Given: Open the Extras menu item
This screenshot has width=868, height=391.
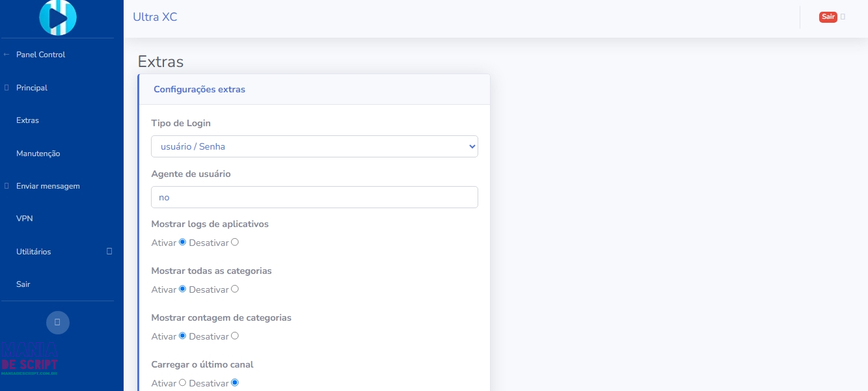Looking at the screenshot, I should [x=27, y=120].
